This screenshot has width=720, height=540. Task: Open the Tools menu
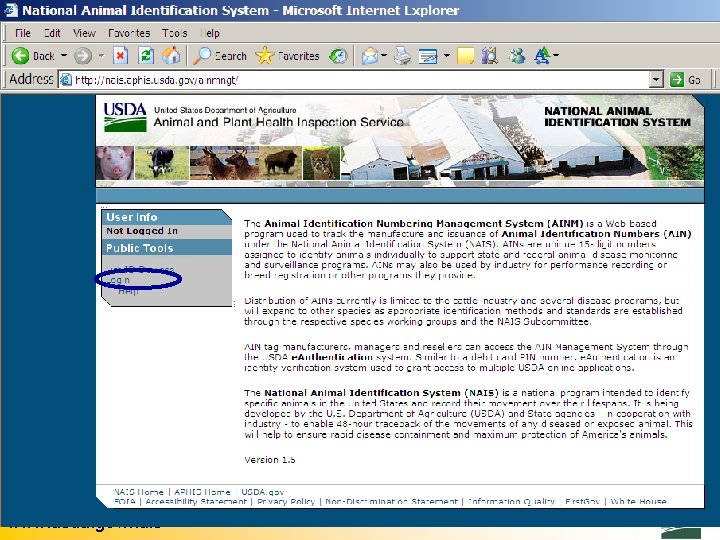[x=174, y=33]
